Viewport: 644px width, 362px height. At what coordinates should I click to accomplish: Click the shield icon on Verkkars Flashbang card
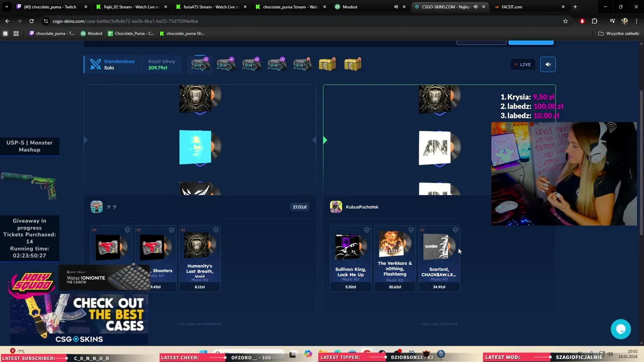coord(411,230)
